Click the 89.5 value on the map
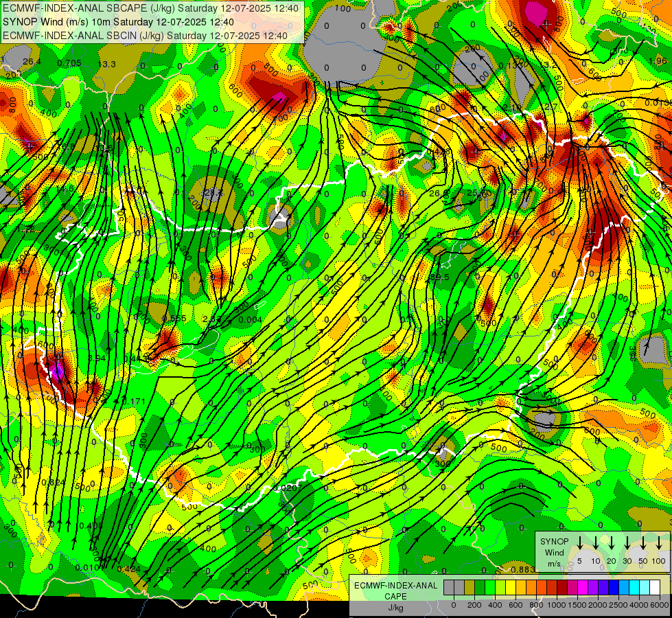 (440, 277)
